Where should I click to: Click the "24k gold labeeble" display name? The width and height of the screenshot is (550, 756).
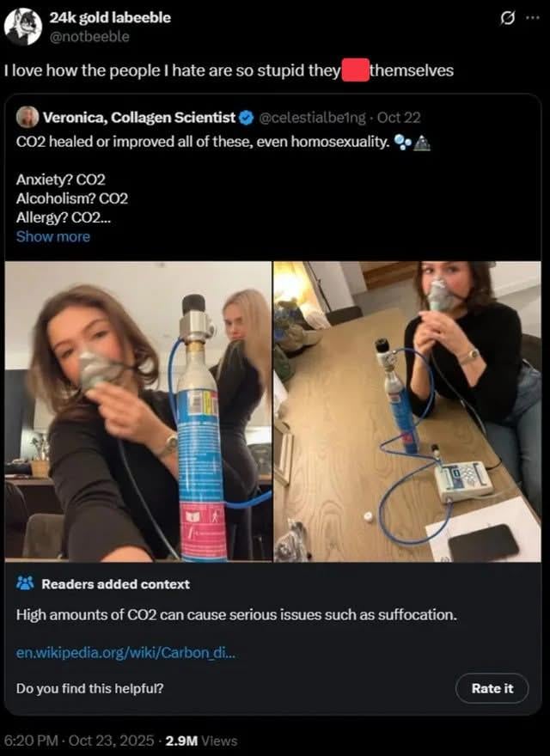[x=110, y=17]
